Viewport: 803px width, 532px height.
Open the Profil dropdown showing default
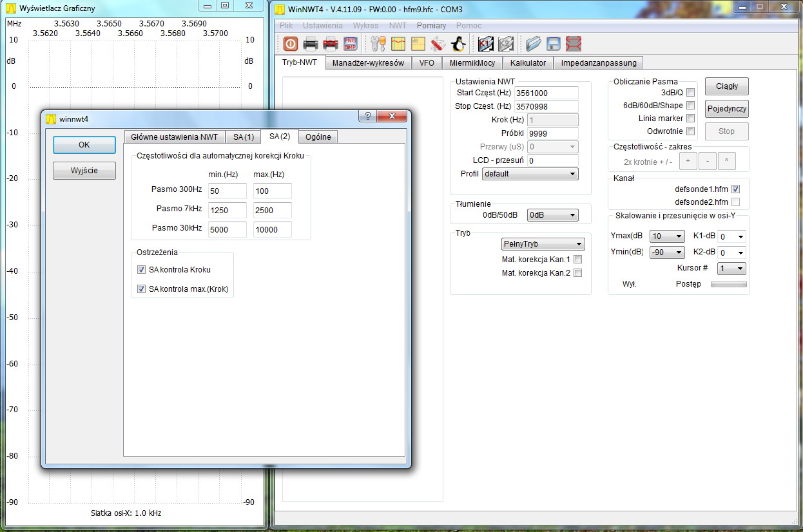(530, 174)
